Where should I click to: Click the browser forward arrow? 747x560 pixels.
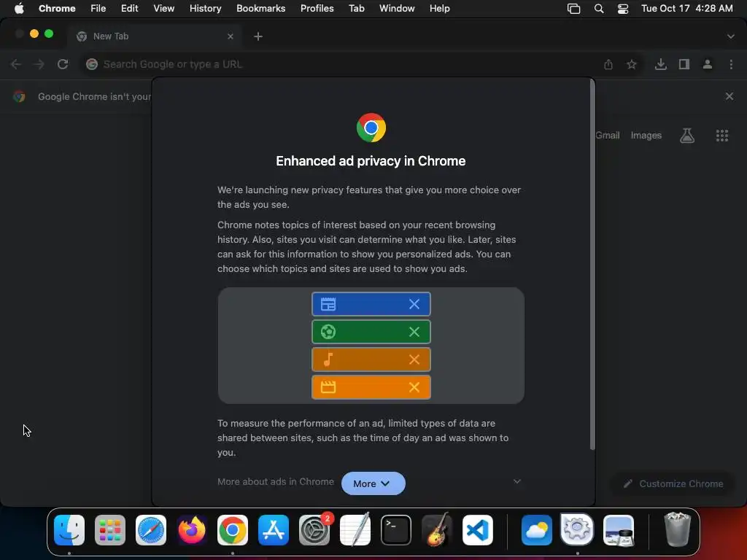[39, 64]
